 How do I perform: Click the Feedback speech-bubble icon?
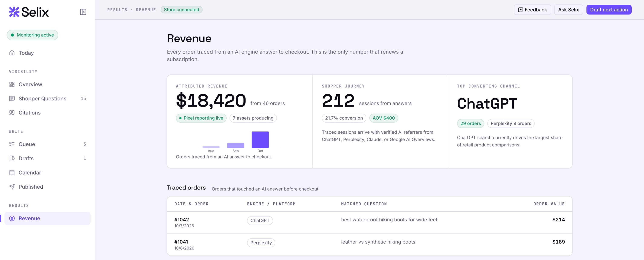pos(520,10)
